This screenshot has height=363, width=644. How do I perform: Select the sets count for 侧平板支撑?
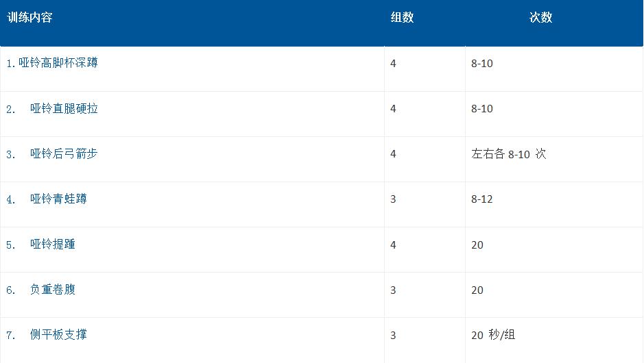click(393, 335)
